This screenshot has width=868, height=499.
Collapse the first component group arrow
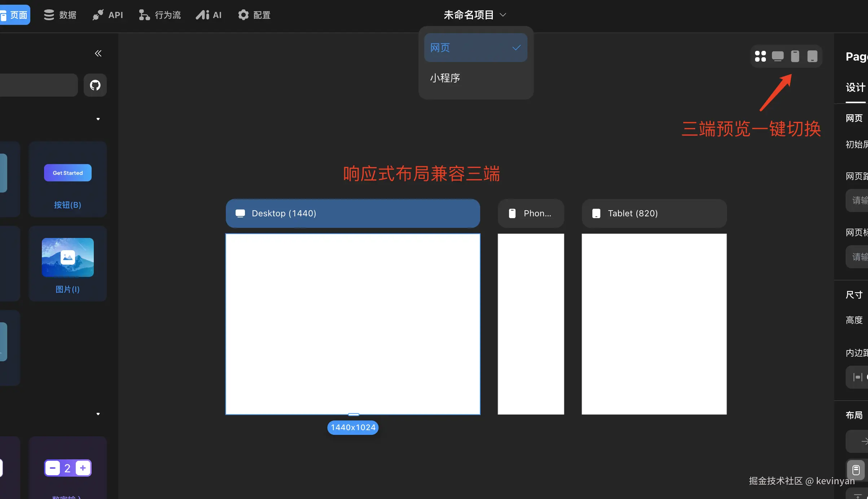(x=98, y=119)
